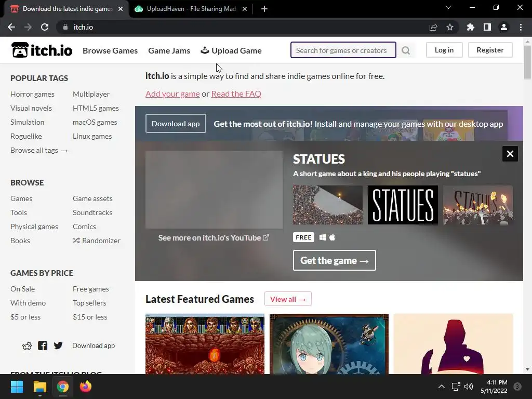Close the STATUES featured banner
The width and height of the screenshot is (532, 399).
tap(510, 154)
